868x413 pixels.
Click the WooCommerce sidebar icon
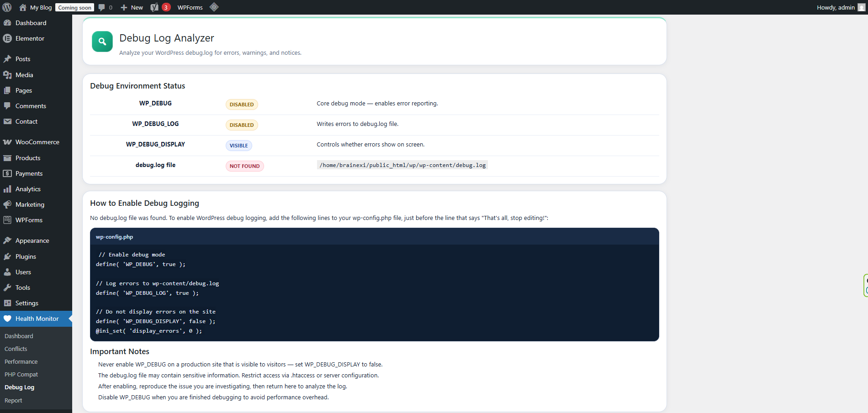7,142
